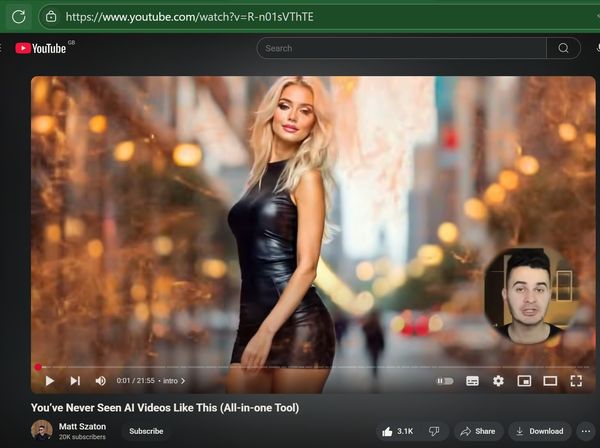Toggle the autoplay switch
This screenshot has height=448, width=600.
tap(445, 381)
